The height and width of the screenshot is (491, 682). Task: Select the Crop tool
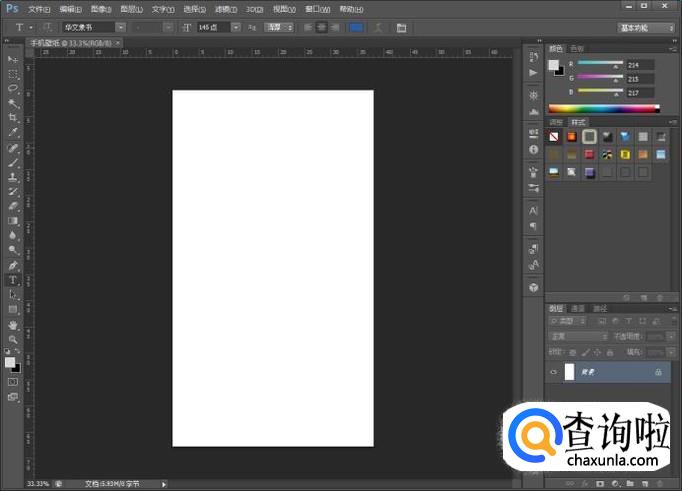point(14,118)
